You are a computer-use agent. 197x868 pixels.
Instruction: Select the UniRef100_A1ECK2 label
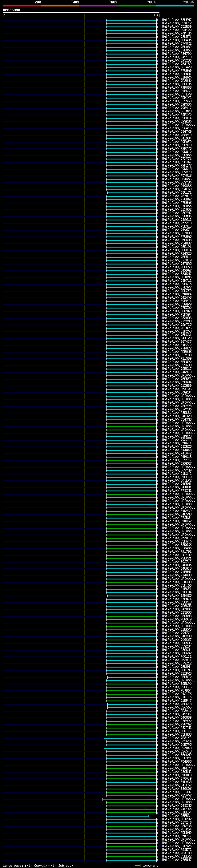point(176,91)
